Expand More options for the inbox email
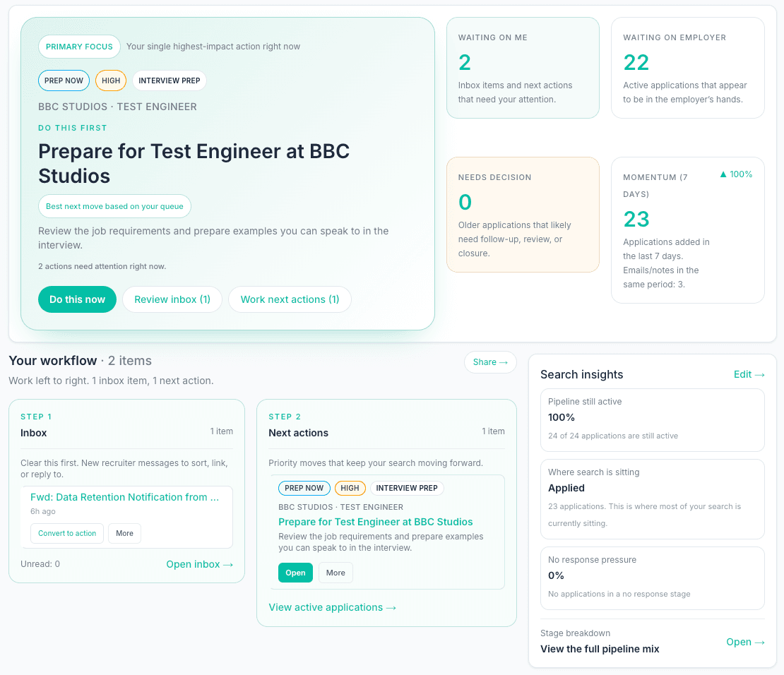 pos(124,533)
